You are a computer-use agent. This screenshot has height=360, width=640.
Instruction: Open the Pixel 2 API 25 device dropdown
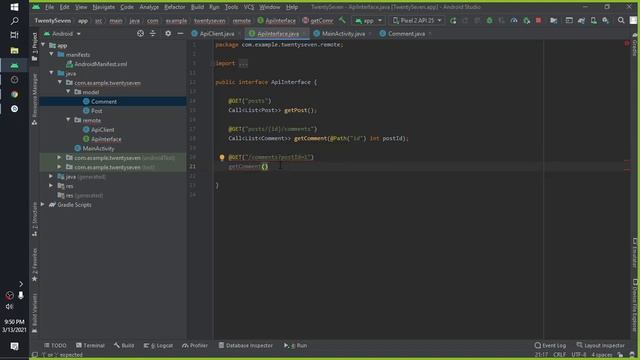click(417, 20)
